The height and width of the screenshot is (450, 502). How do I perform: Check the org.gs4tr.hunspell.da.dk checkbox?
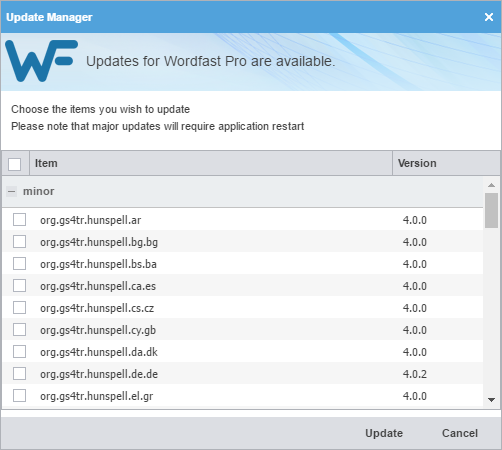tap(19, 352)
